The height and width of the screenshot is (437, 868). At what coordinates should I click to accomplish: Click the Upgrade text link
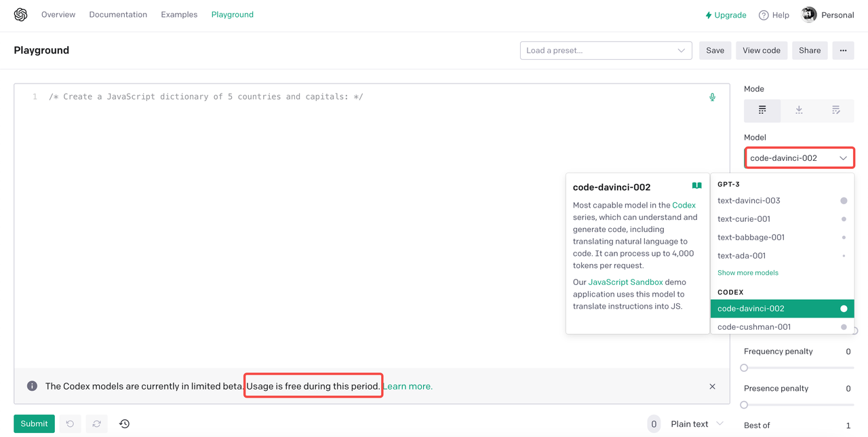point(730,15)
